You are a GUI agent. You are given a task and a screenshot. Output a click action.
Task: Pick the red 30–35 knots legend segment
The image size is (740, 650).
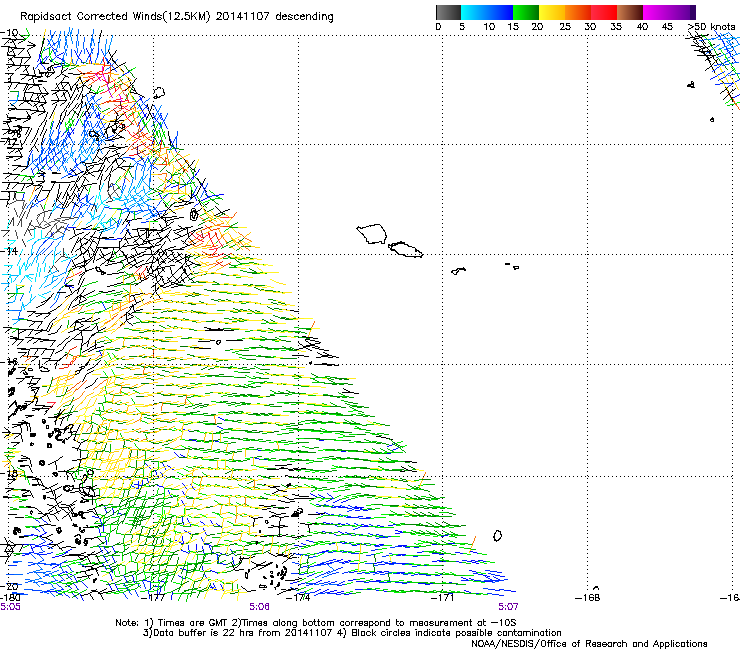pyautogui.click(x=604, y=12)
